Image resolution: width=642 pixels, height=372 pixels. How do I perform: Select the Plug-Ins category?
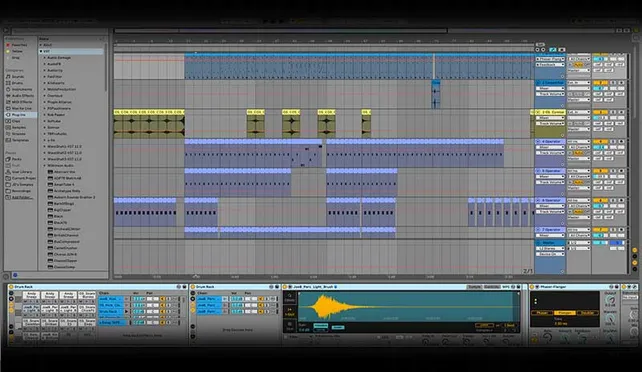pos(20,115)
